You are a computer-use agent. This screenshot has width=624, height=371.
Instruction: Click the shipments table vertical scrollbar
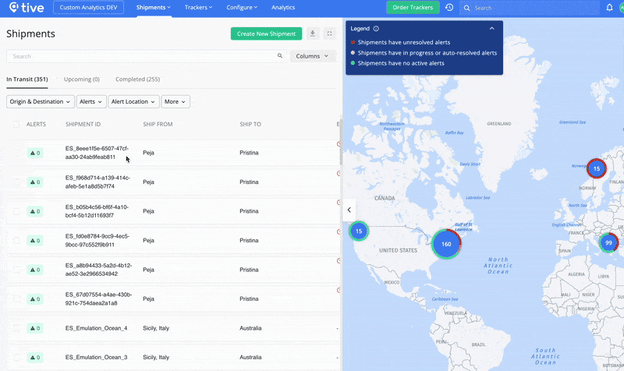pos(341,151)
